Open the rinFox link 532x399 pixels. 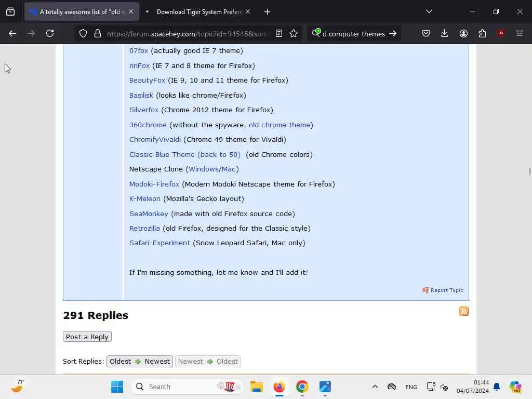[139, 65]
